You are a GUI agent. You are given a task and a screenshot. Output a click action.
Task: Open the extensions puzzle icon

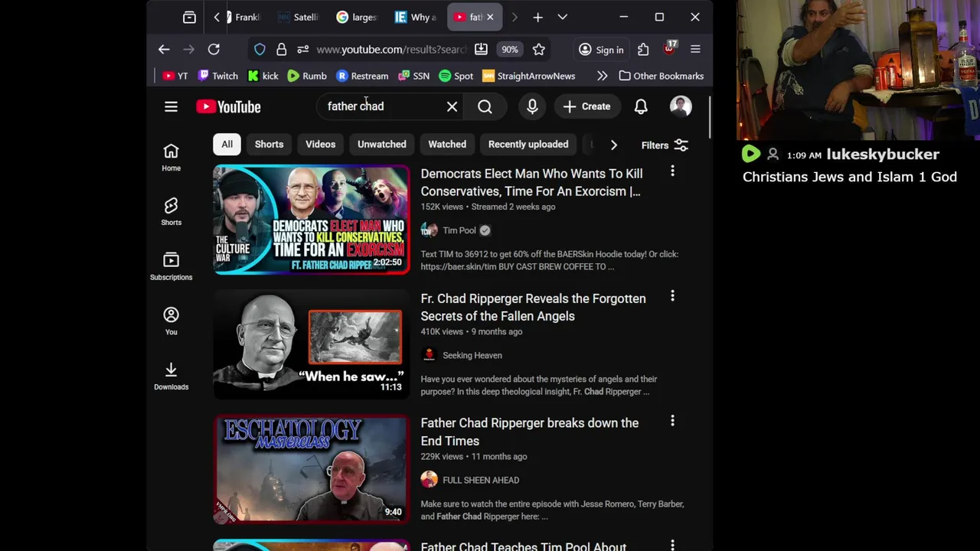(x=643, y=49)
